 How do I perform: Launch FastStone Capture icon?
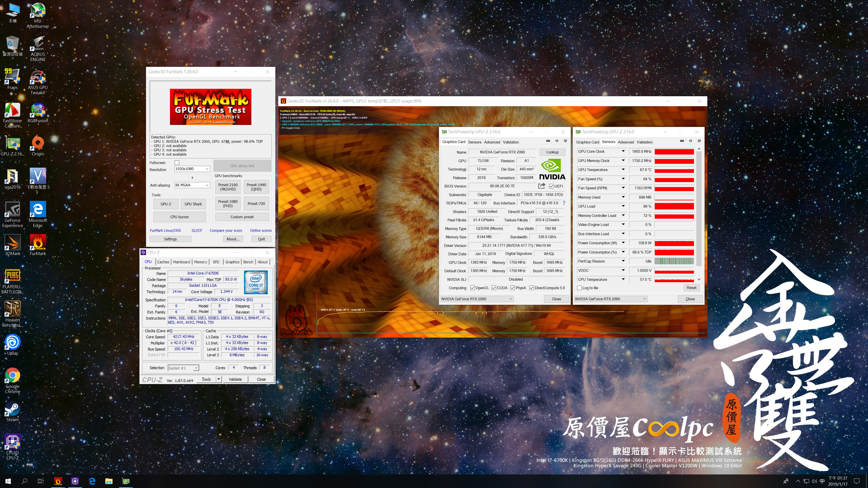12,115
